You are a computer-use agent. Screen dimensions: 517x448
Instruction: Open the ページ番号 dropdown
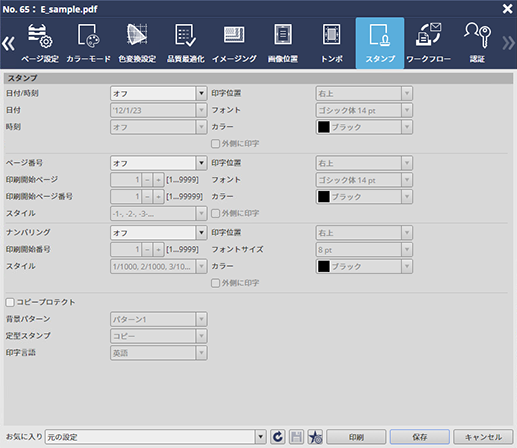[x=159, y=163]
